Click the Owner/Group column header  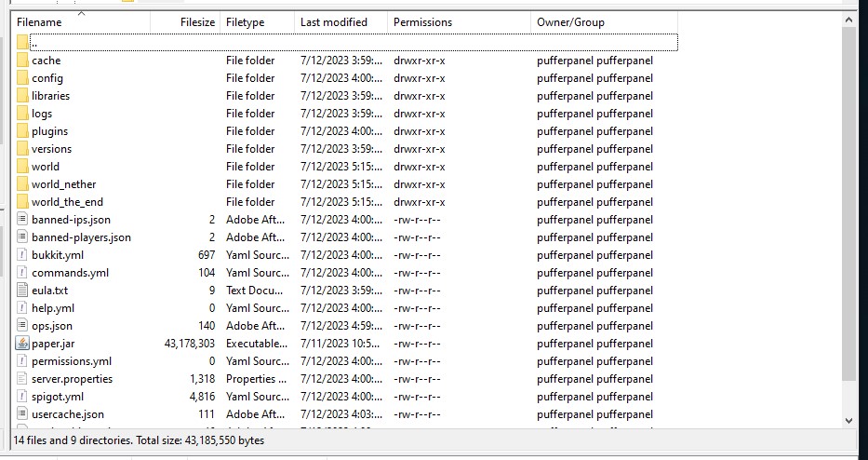tap(570, 21)
